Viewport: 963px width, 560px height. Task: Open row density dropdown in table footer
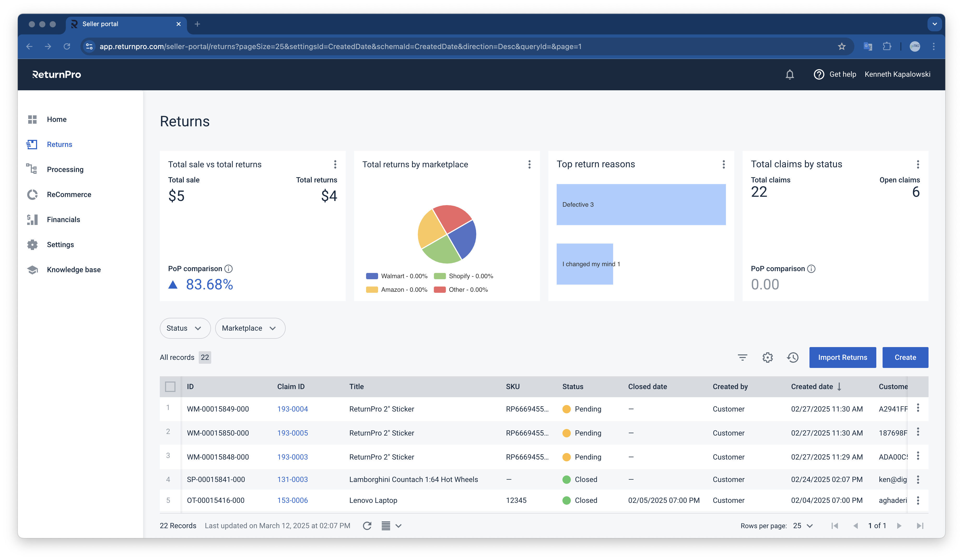click(x=391, y=526)
